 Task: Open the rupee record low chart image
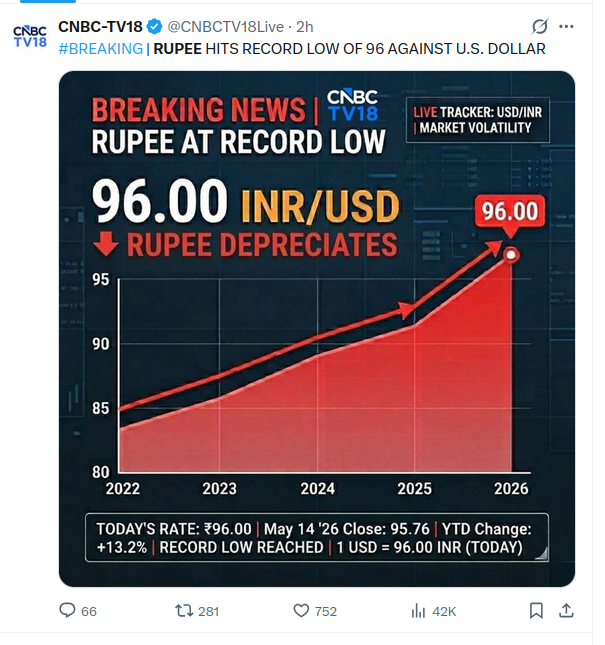pyautogui.click(x=317, y=329)
